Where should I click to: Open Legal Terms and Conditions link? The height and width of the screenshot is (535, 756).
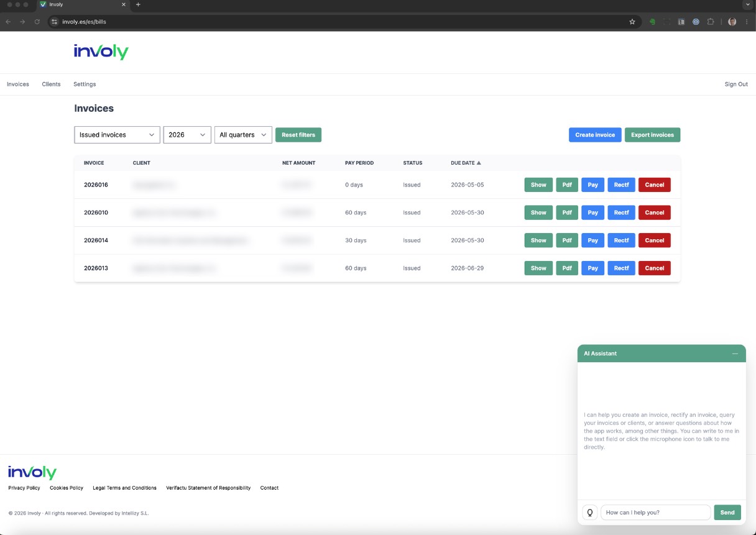point(124,488)
